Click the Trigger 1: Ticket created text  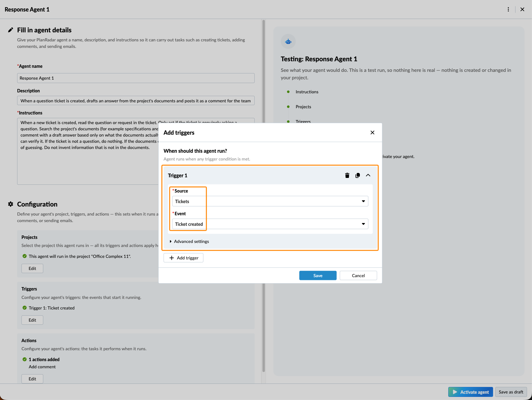coord(52,308)
